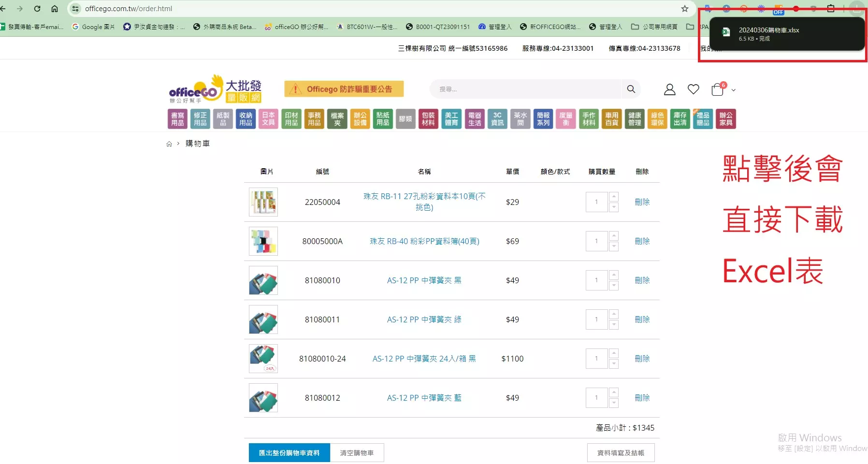Delete item 81080010 from cart
The width and height of the screenshot is (868, 464).
(642, 280)
